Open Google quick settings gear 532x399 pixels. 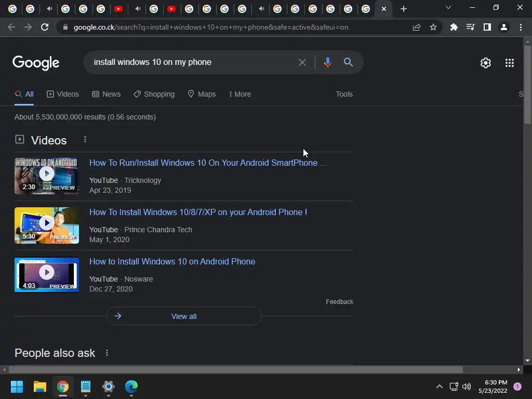(x=486, y=63)
